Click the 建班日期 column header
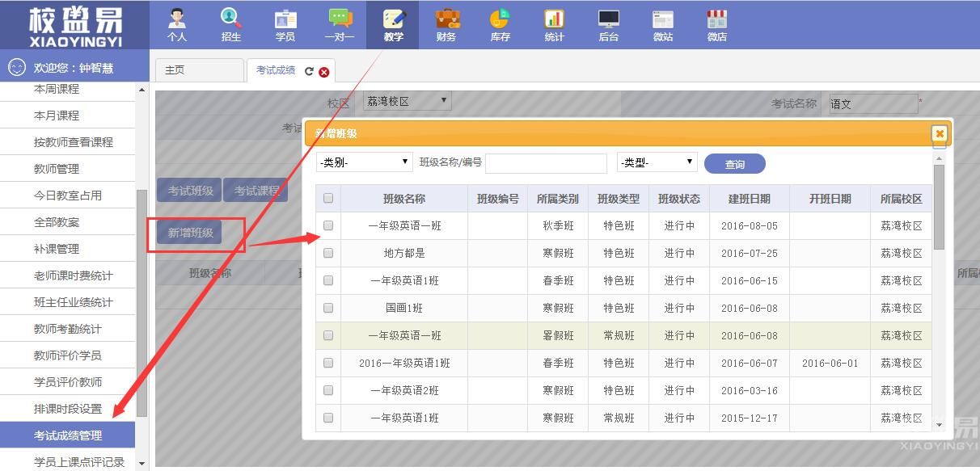The width and height of the screenshot is (980, 471). 749,199
